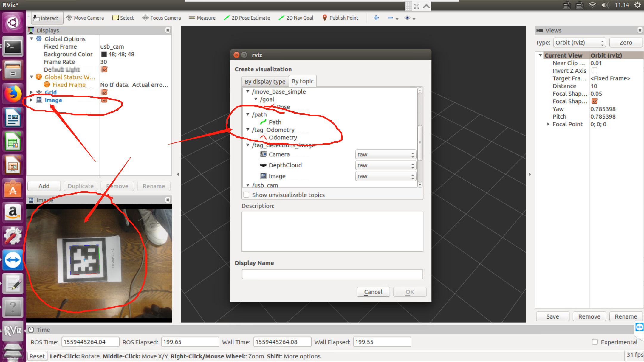Click the blue plus add-tool icon
This screenshot has width=644, height=362.
(x=376, y=18)
